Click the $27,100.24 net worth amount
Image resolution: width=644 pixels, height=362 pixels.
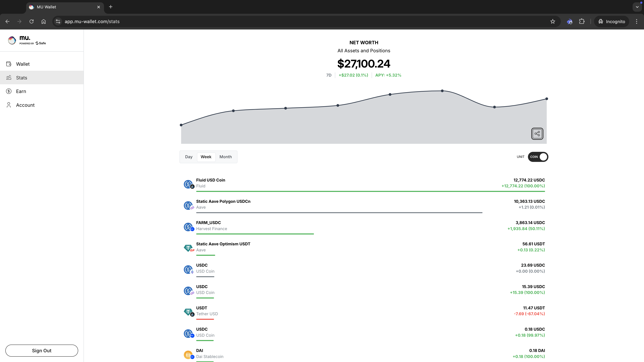[364, 64]
